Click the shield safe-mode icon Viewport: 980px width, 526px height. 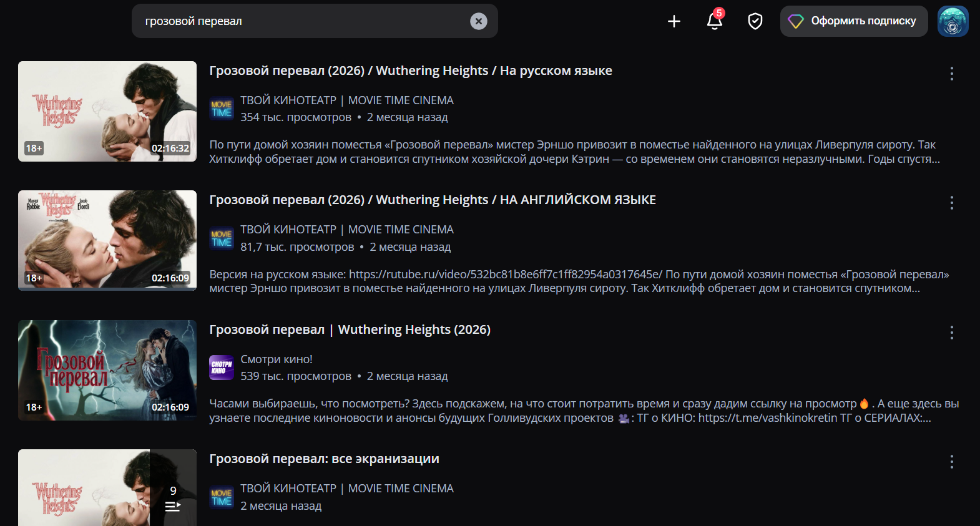tap(755, 21)
